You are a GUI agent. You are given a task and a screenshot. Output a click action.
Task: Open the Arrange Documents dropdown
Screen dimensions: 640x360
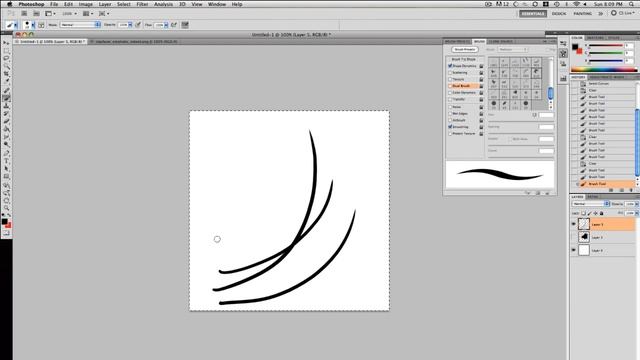[x=88, y=13]
